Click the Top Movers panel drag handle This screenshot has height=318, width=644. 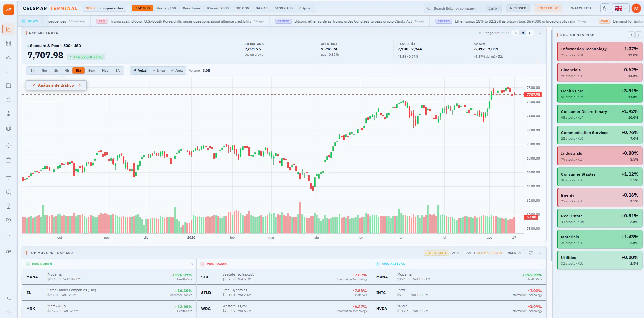pyautogui.click(x=540, y=253)
